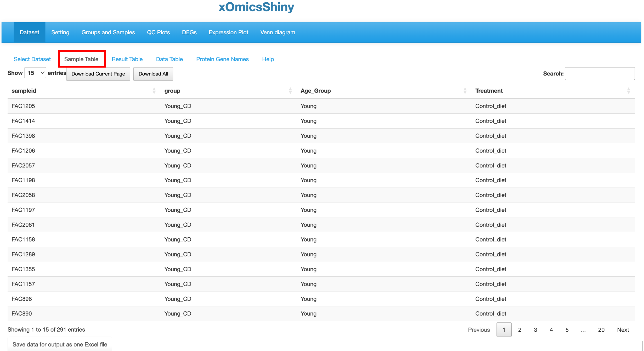644x351 pixels.
Task: Click Download Current Page button
Action: [x=98, y=74]
